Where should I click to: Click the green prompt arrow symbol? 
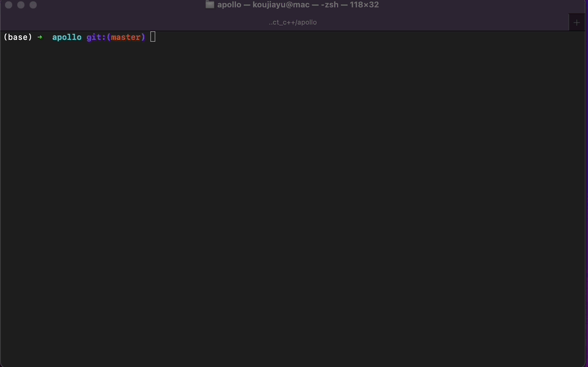pyautogui.click(x=40, y=37)
